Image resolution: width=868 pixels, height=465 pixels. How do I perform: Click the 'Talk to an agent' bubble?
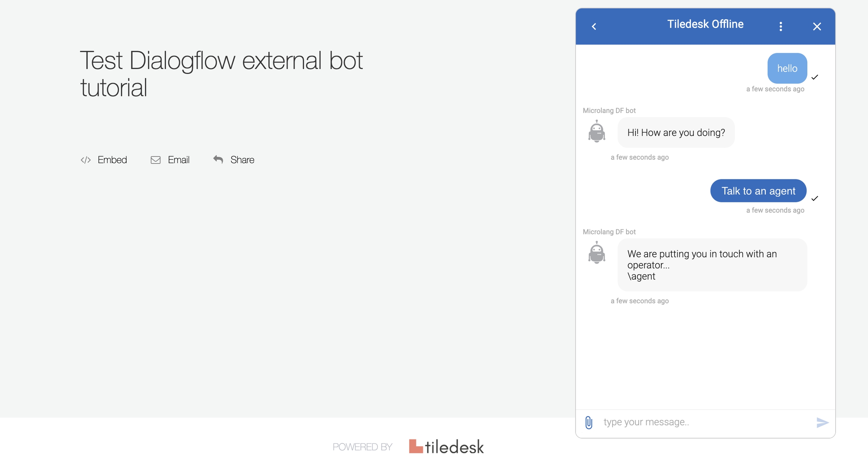[x=758, y=191]
